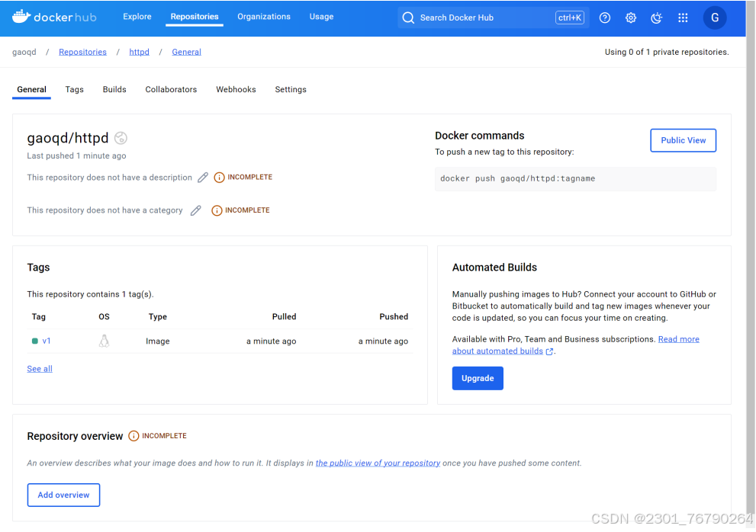Click the Tag column header

click(39, 316)
